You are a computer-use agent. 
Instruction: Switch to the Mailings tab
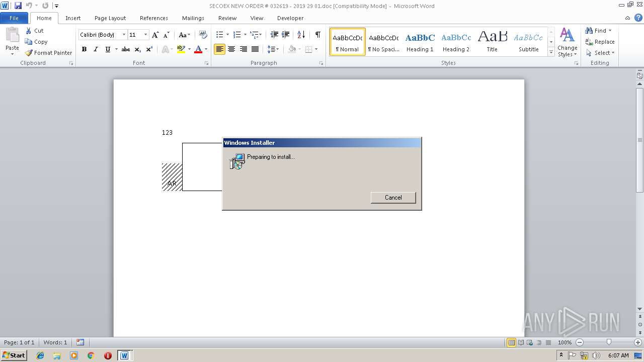pos(193,18)
